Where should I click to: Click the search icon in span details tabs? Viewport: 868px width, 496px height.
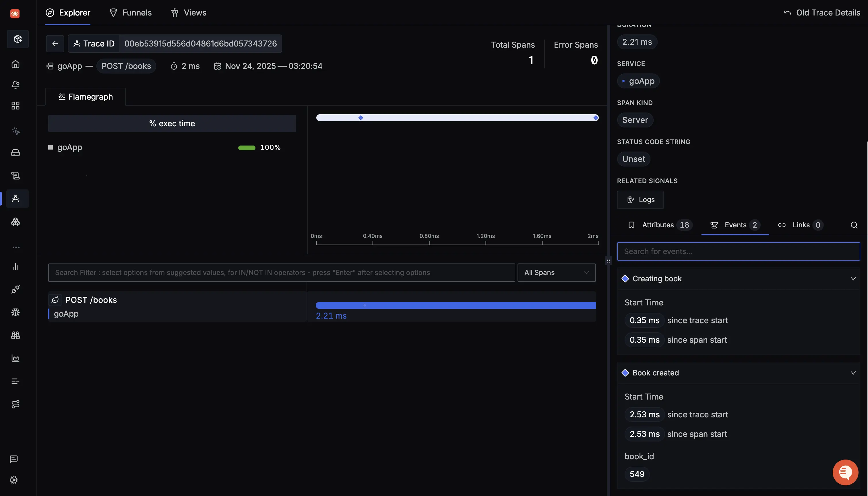pyautogui.click(x=854, y=225)
